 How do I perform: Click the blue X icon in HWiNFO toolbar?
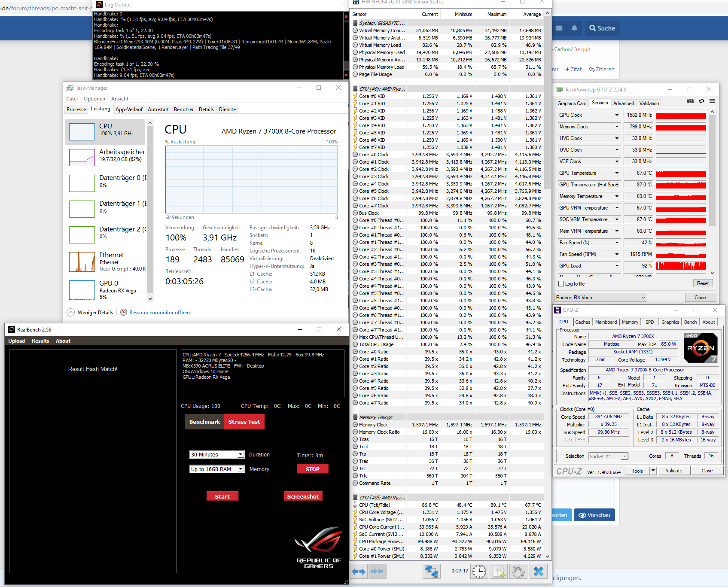[x=539, y=571]
